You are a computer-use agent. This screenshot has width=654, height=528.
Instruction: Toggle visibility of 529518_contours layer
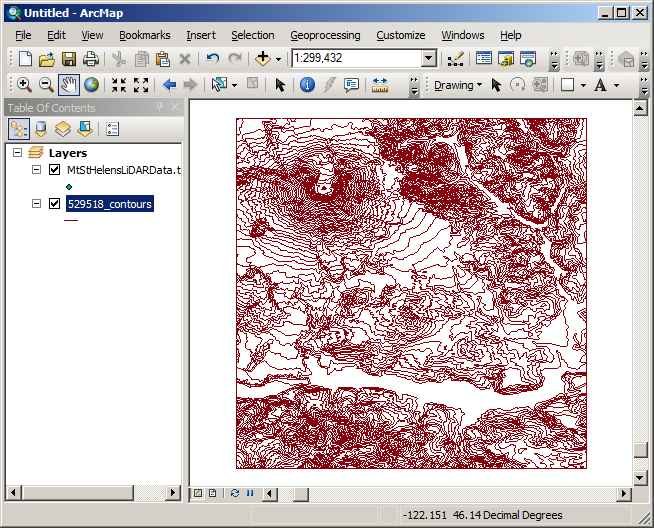tap(54, 204)
